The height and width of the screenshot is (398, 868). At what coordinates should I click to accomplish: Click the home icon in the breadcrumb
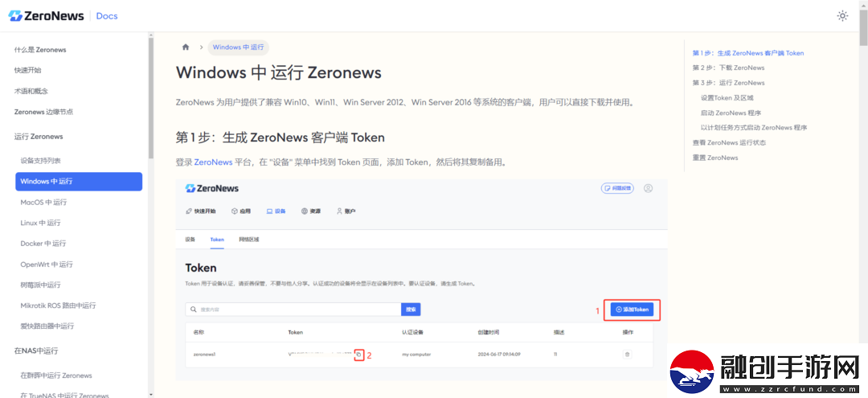pos(186,47)
